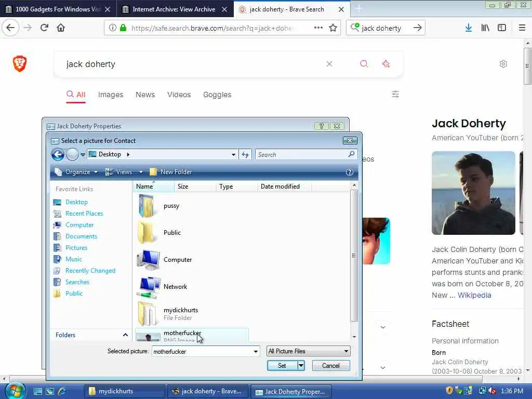Viewport: 532px width, 399px height.
Task: Switch to mydickhurts taskbar window
Action: (x=124, y=391)
